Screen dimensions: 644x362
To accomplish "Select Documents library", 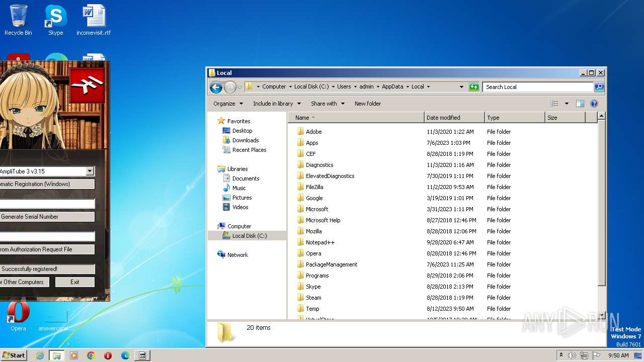I will (246, 178).
